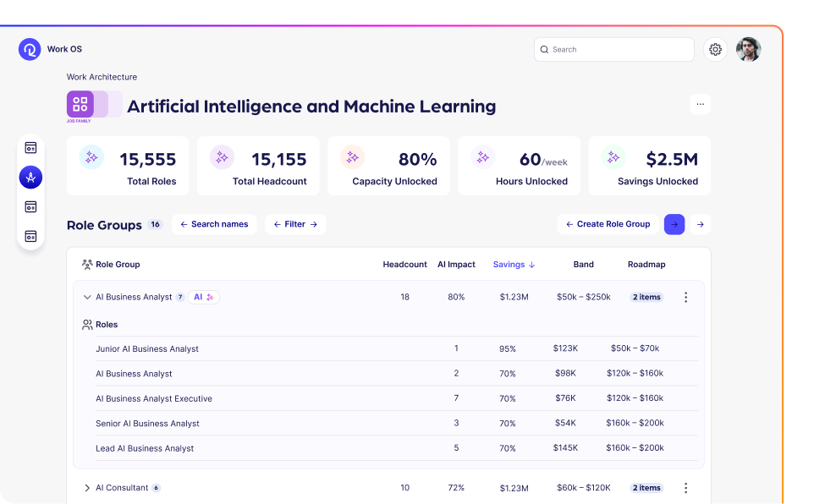Click the Search names button

tap(214, 224)
